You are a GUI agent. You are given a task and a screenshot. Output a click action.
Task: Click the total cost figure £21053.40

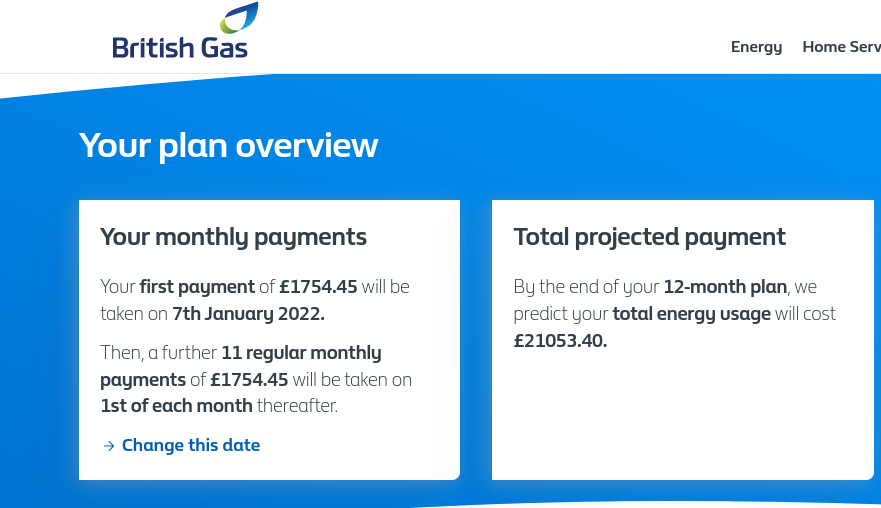[560, 341]
